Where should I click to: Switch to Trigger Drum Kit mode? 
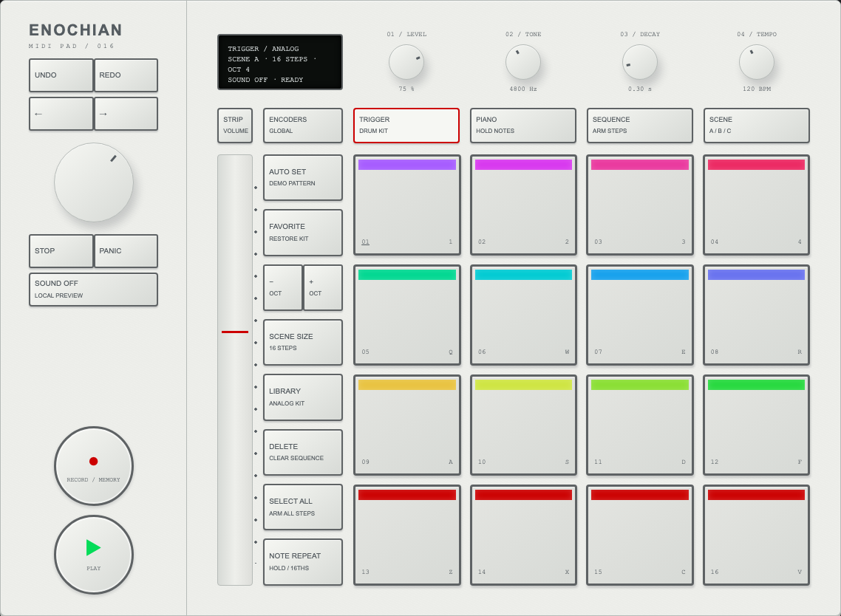pos(406,126)
